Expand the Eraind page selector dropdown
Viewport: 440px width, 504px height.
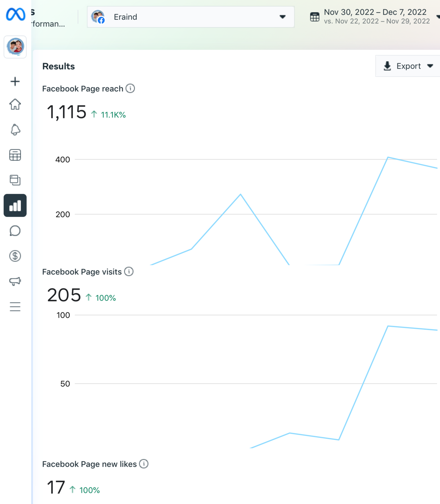click(x=191, y=17)
